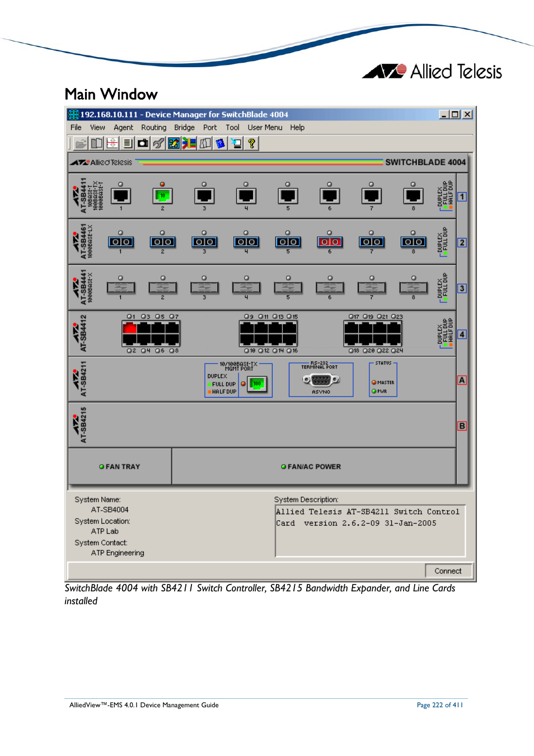Viewport: 534px width, 756px height.
Task: Open the Port menu
Action: point(210,128)
